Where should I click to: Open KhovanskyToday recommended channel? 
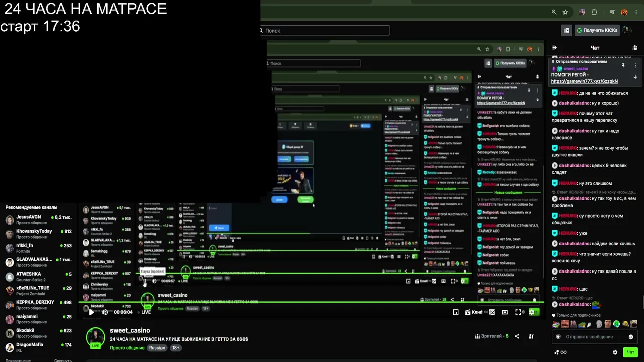point(38,234)
